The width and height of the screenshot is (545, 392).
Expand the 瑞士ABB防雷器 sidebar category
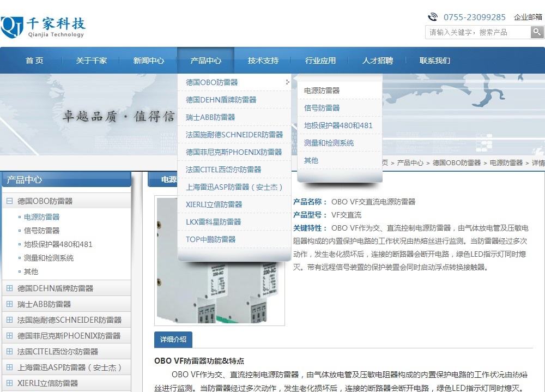point(9,304)
